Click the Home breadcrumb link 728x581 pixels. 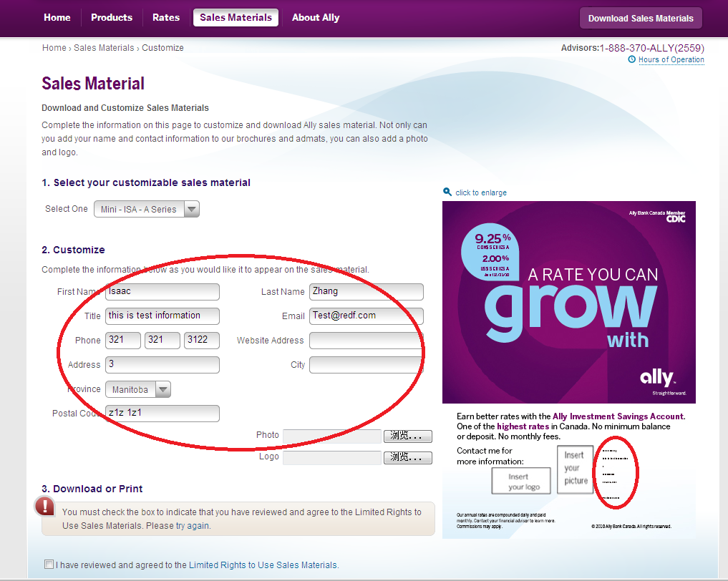pyautogui.click(x=54, y=48)
